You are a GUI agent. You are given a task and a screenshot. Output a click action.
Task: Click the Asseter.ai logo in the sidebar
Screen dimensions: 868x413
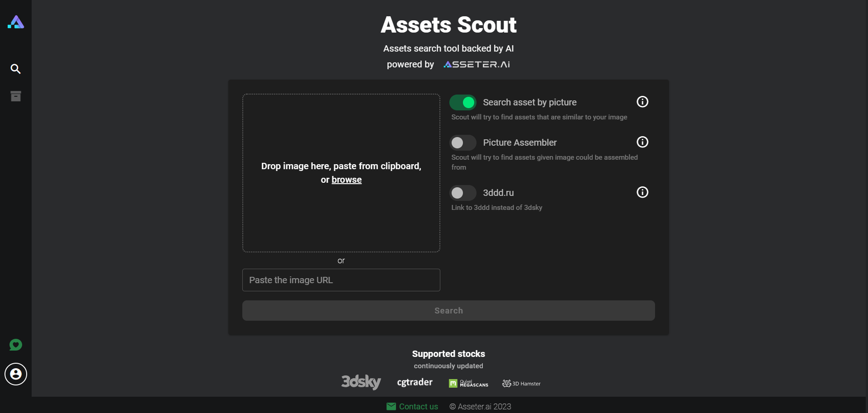16,22
